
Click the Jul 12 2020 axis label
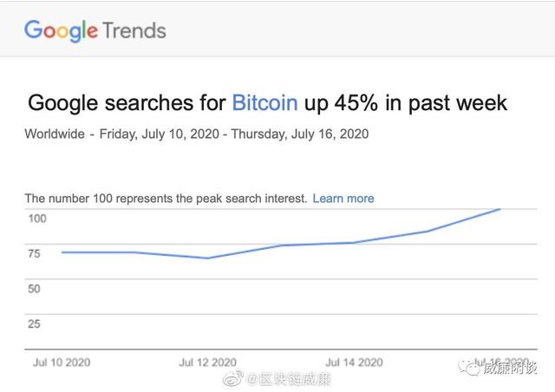[208, 362]
